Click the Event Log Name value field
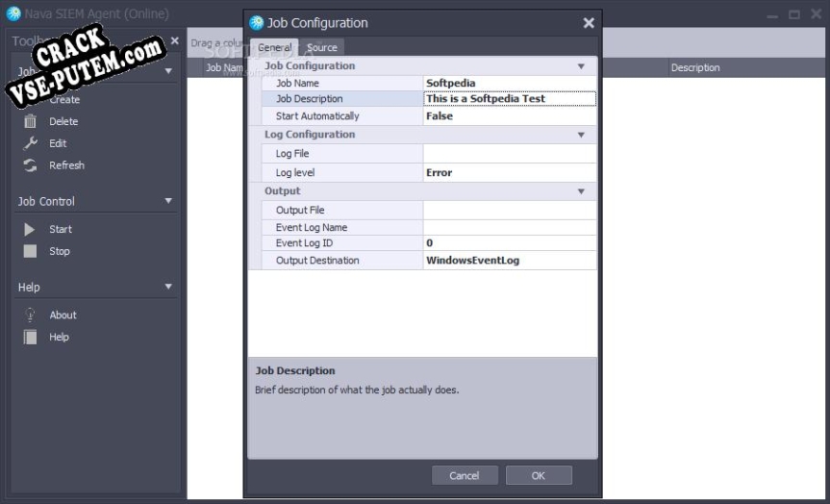This screenshot has width=830, height=504. (509, 228)
